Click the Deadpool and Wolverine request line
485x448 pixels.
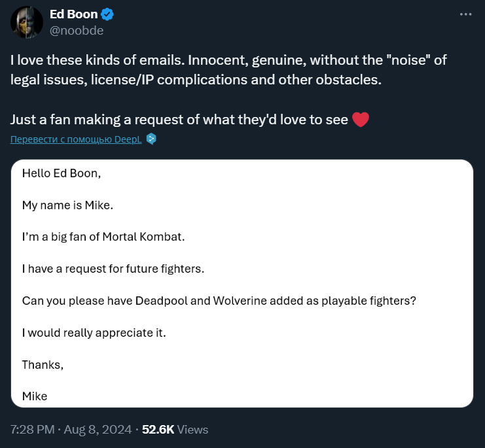point(219,300)
